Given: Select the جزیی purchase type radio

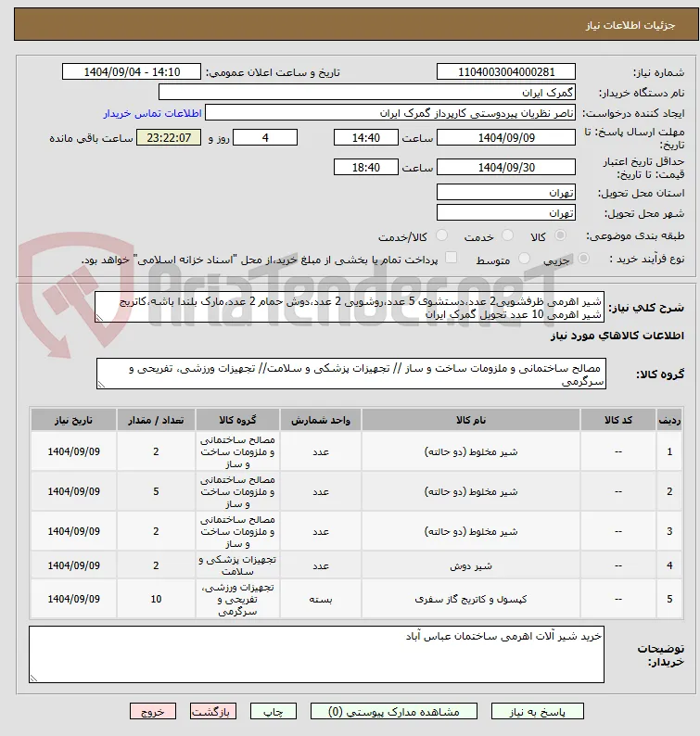Looking at the screenshot, I should (583, 259).
